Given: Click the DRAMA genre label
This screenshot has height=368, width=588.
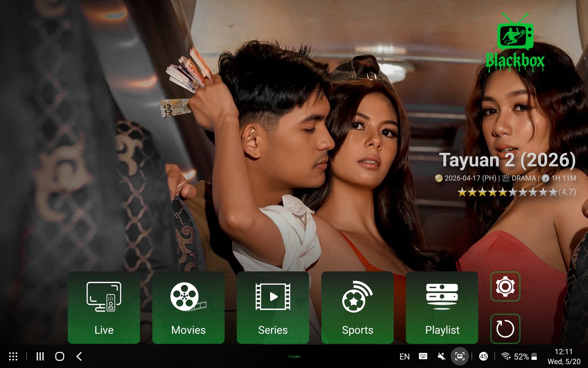Looking at the screenshot, I should pyautogui.click(x=524, y=178).
